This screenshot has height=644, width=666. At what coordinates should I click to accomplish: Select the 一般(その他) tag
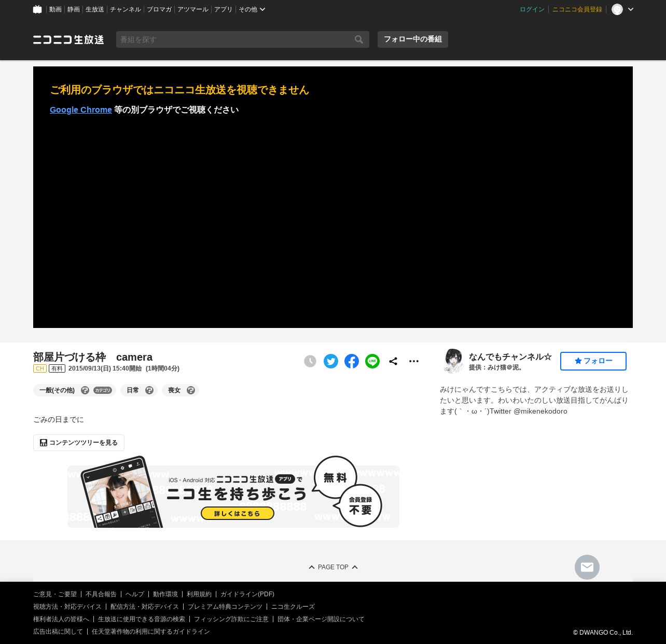pos(57,390)
